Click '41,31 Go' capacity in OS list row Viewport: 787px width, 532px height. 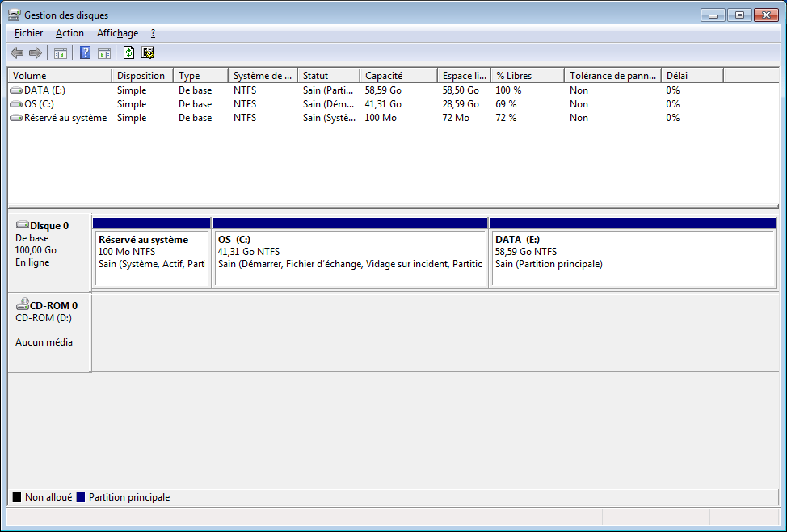coord(383,104)
